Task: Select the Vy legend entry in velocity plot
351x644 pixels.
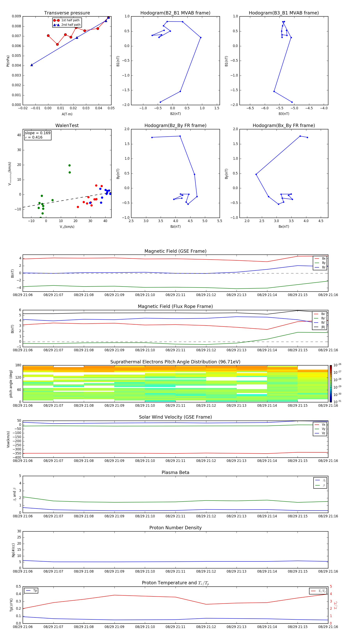Action: click(320, 429)
